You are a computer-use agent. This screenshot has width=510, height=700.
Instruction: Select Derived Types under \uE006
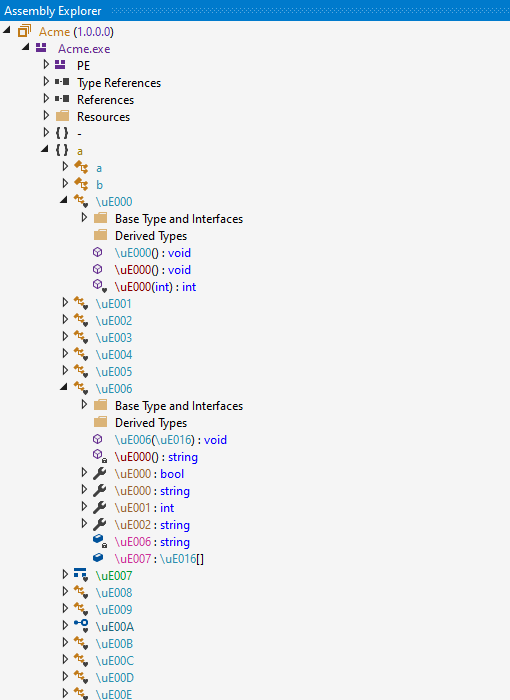[151, 423]
